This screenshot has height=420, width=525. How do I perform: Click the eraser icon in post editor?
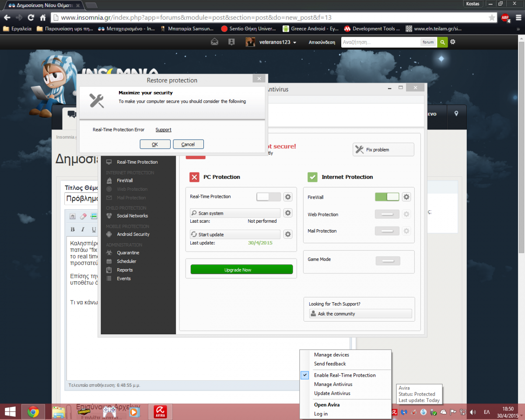click(83, 216)
